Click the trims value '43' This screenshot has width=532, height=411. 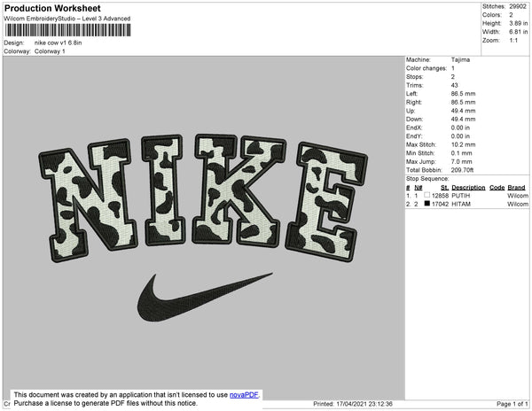pos(455,85)
